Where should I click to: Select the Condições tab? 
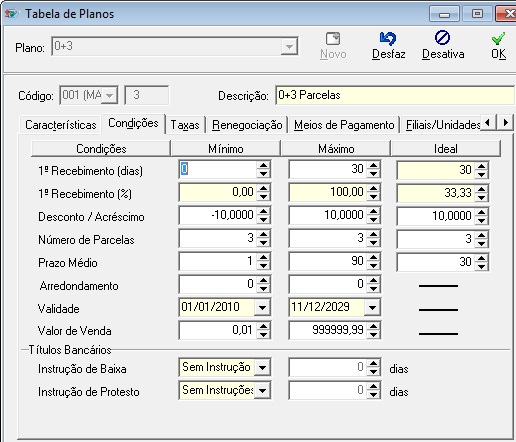coord(133,123)
